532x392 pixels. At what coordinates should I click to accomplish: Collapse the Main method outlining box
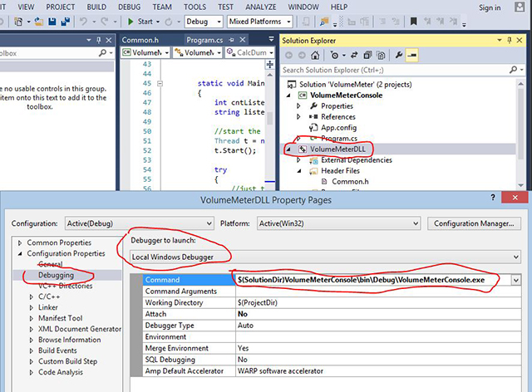click(x=160, y=83)
